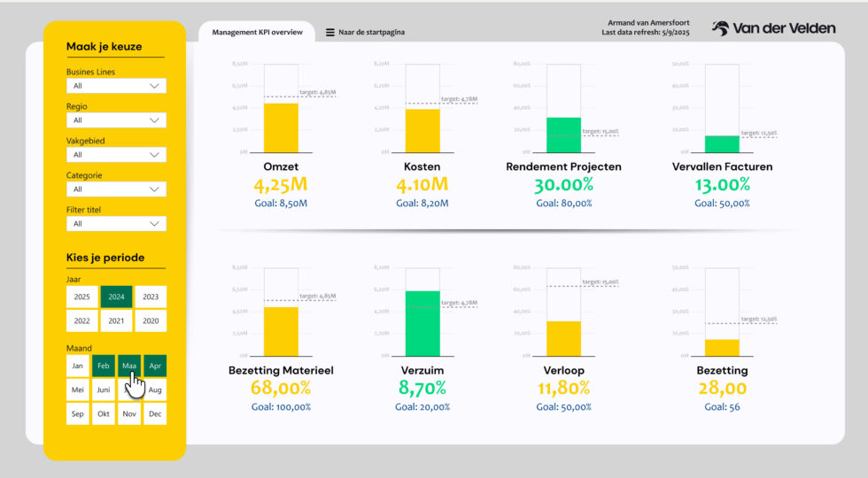The width and height of the screenshot is (868, 478).
Task: Deselect the year 2024 button
Action: point(116,297)
